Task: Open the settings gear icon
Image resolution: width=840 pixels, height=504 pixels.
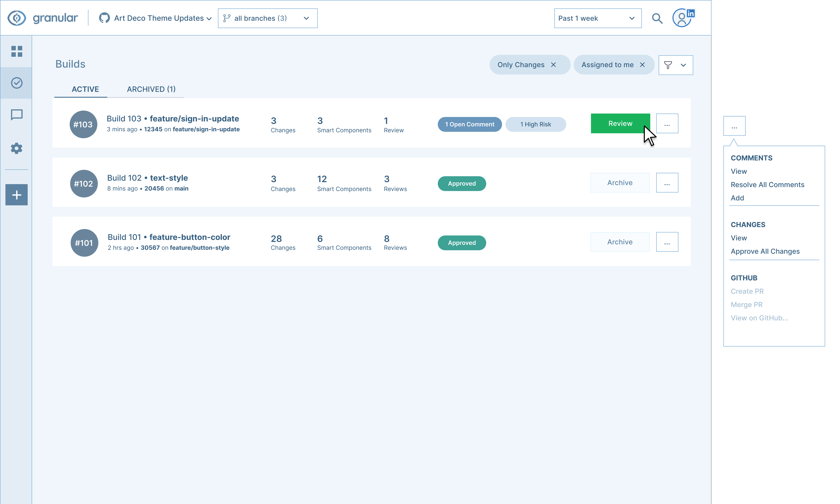Action: (16, 148)
